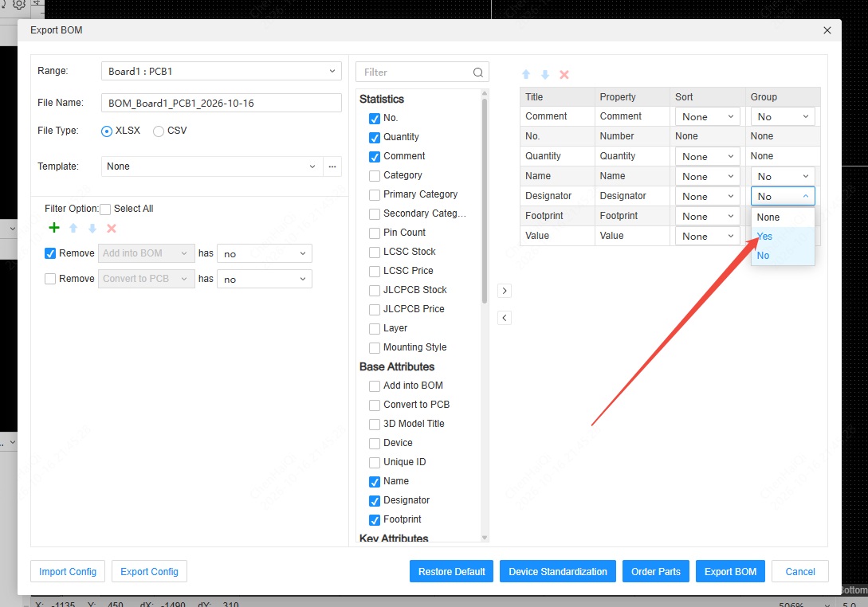Image resolution: width=868 pixels, height=607 pixels.
Task: Add a new filter option with green plus
Action: click(54, 227)
